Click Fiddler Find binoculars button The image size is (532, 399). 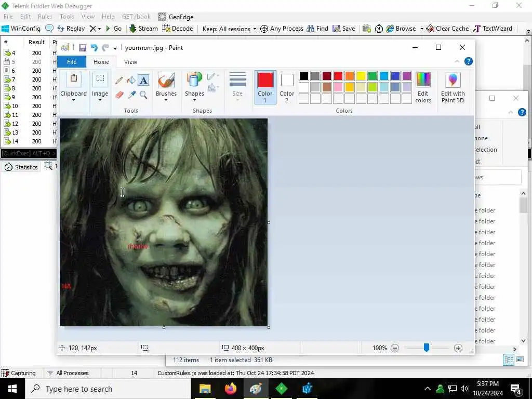coord(317,29)
